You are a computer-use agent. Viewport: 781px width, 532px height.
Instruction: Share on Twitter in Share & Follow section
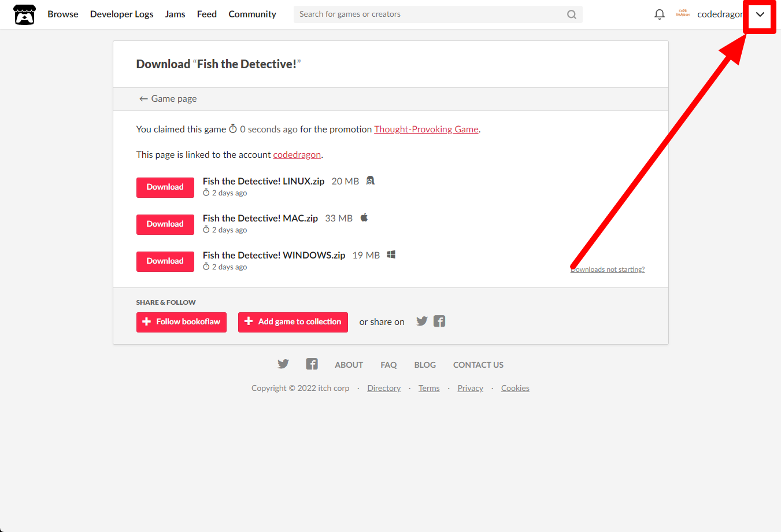[422, 321]
